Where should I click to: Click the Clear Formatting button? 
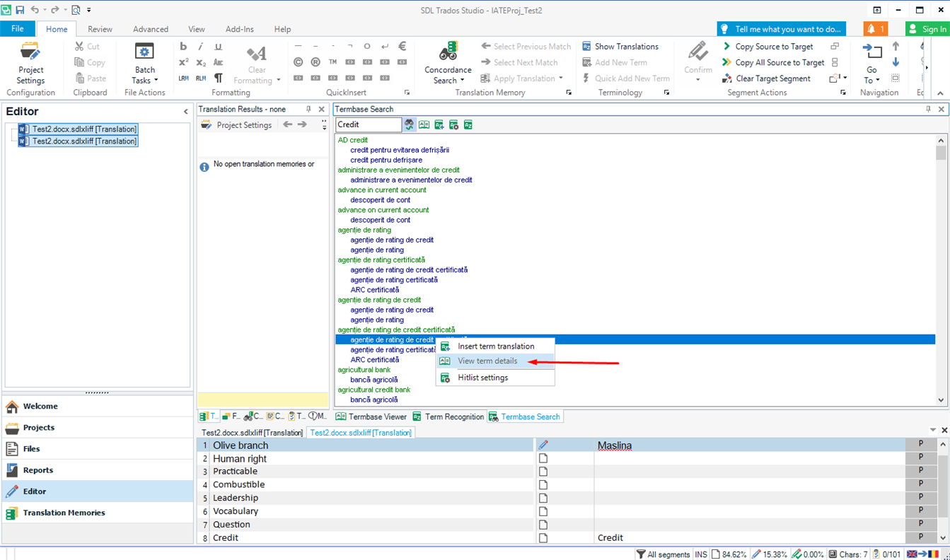coord(257,63)
